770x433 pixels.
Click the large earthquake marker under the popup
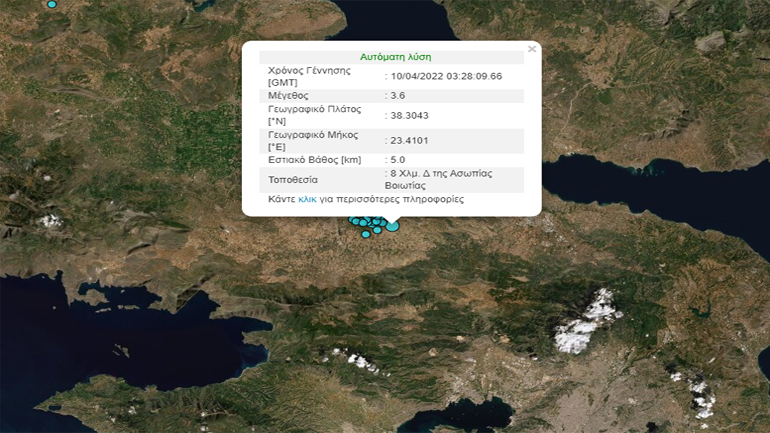click(x=392, y=226)
